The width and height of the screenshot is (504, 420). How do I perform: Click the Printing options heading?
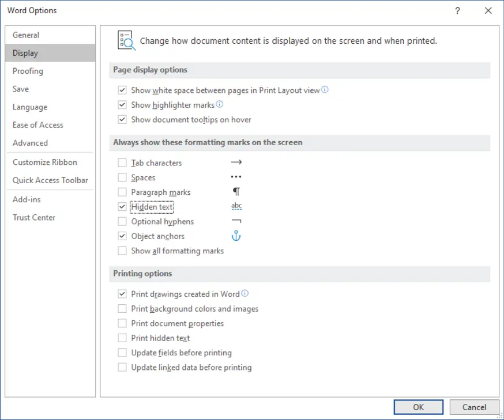[142, 274]
